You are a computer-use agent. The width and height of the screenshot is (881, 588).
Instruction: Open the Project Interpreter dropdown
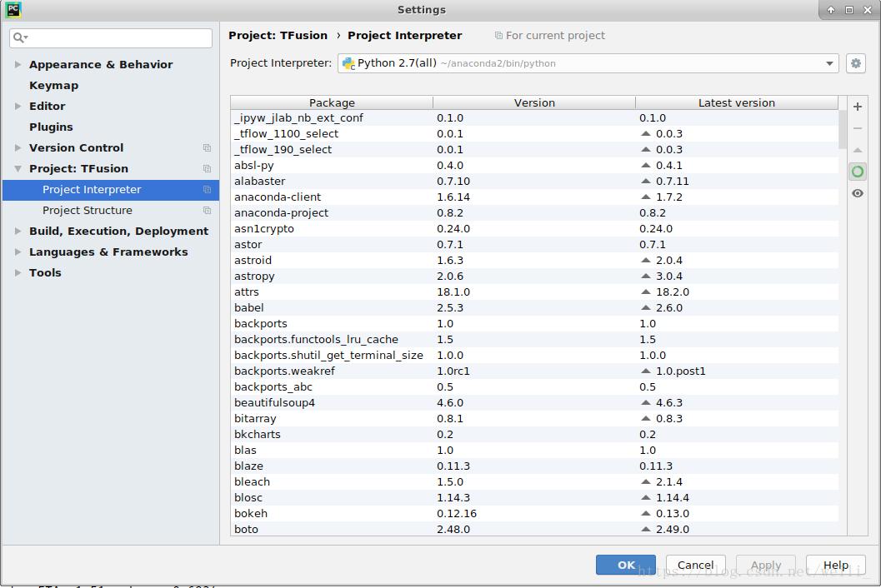(829, 62)
